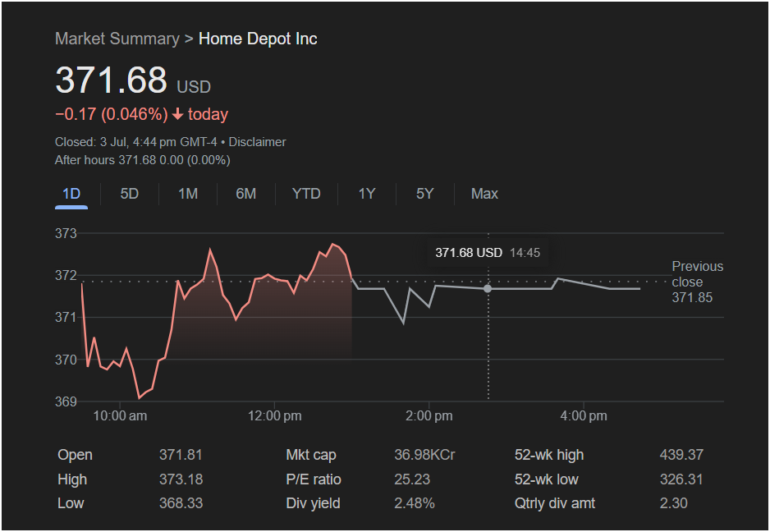Click the 372 price axis label
The height and width of the screenshot is (532, 770).
tap(66, 276)
